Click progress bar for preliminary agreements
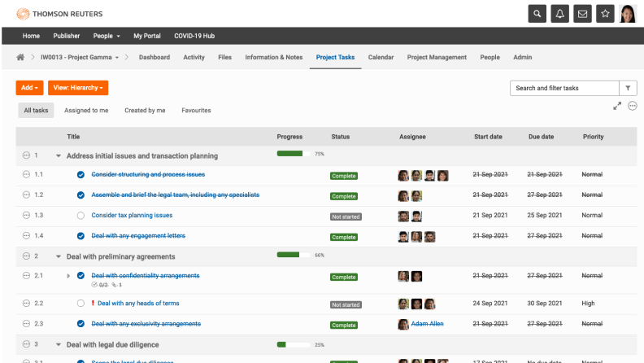 (294, 255)
